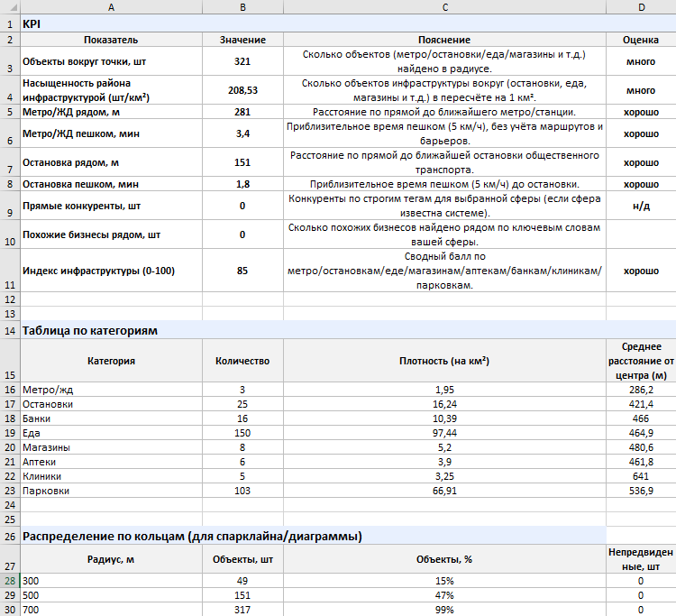Select column D header
Image resolution: width=676 pixels, height=616 pixels.
pos(641,7)
